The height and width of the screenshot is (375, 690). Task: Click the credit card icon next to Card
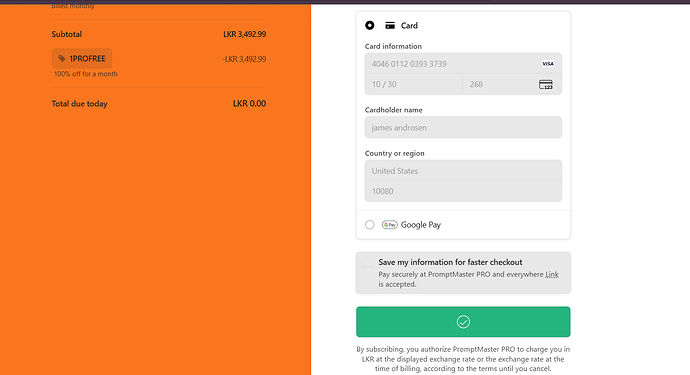[390, 26]
